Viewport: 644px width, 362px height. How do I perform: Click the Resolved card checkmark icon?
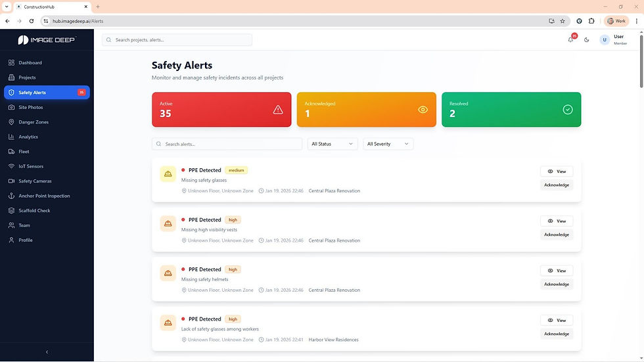coord(568,110)
